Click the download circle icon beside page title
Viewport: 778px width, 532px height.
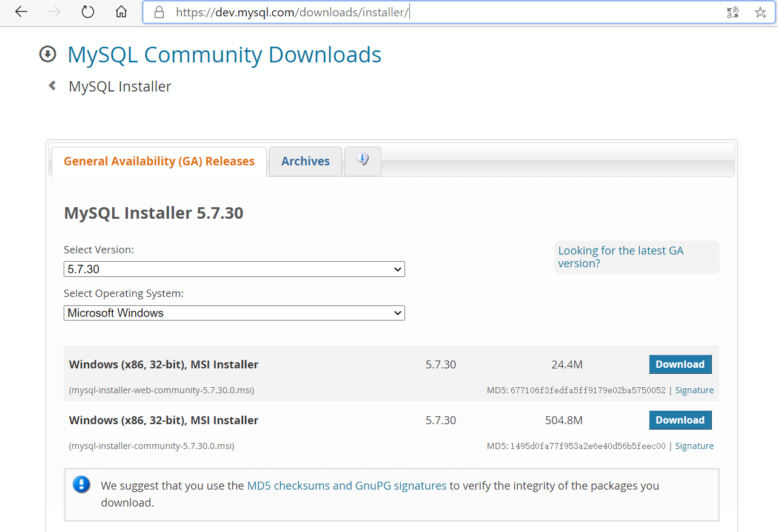pyautogui.click(x=47, y=55)
